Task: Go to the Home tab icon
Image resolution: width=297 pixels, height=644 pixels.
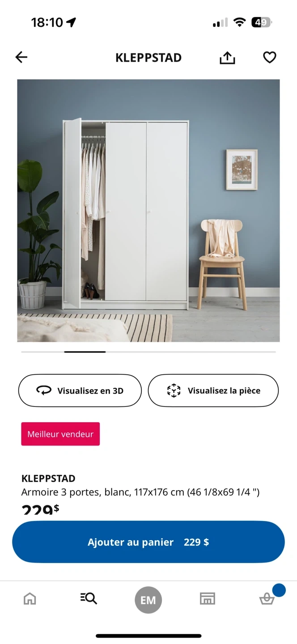Action: [x=30, y=598]
